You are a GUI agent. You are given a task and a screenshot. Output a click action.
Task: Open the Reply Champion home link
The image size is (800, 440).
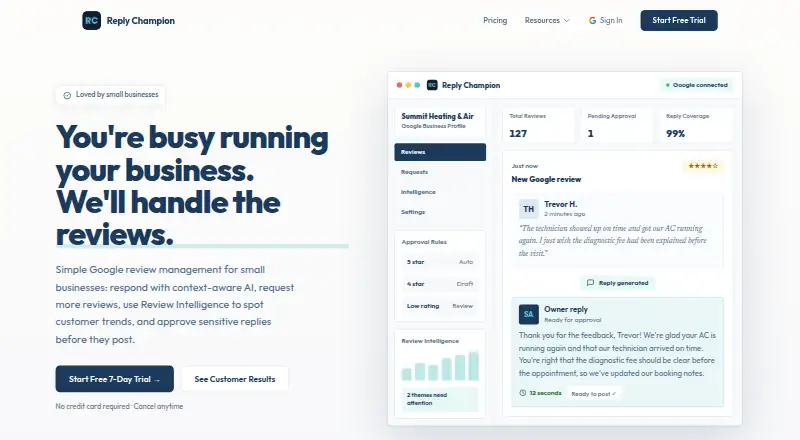(129, 20)
